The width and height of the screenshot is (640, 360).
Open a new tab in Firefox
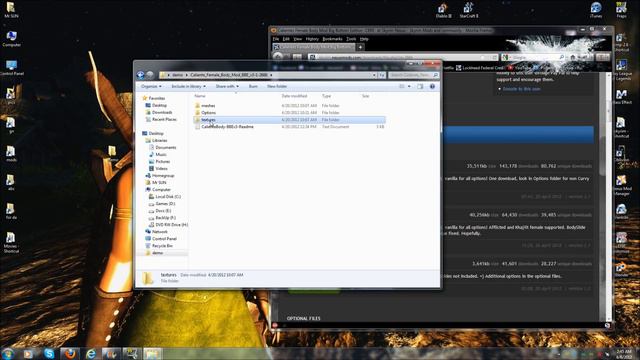coord(360,47)
